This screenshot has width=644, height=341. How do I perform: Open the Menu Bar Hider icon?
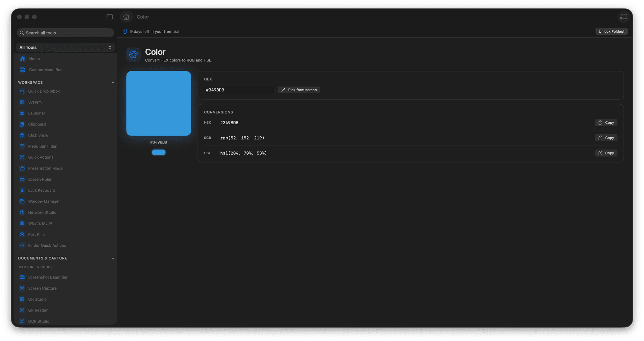click(22, 146)
